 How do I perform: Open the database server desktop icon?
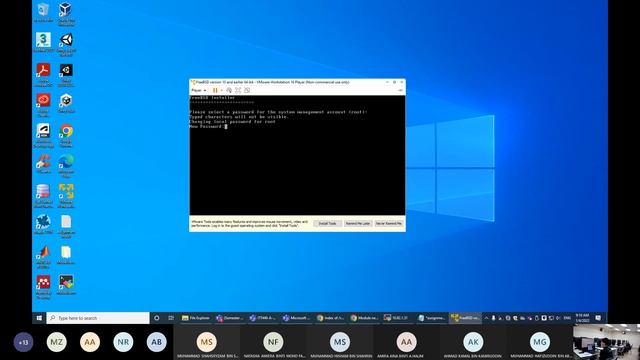click(43, 196)
